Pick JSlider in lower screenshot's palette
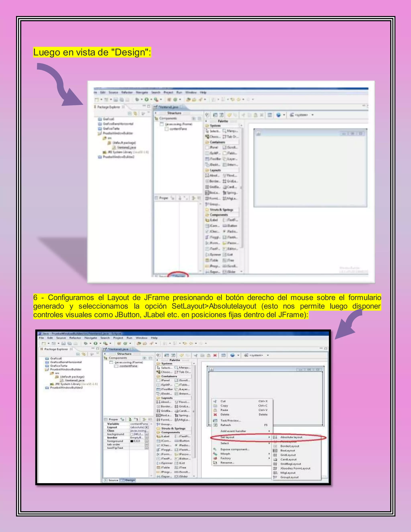The width and height of the screenshot is (411, 532). (x=181, y=476)
